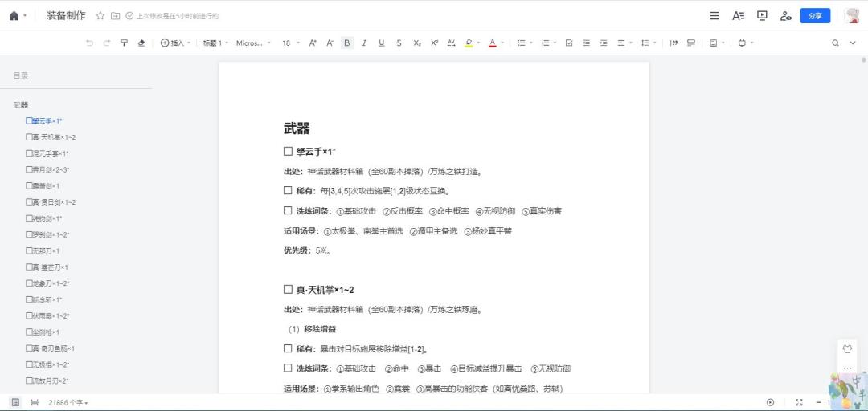Tick the 真·天机掌×1~2 heading checkbox

tap(288, 290)
